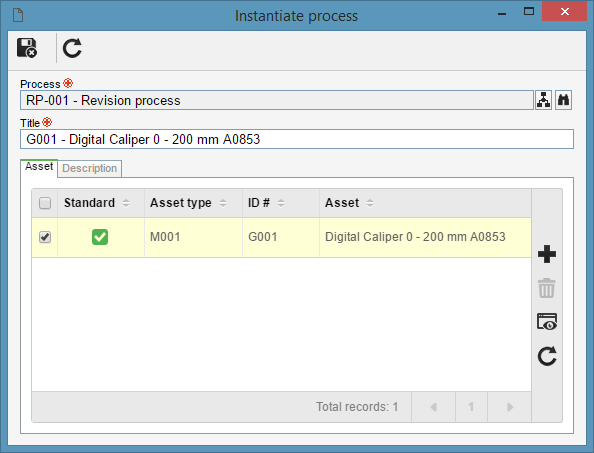Add an asset with the plus icon

[547, 254]
